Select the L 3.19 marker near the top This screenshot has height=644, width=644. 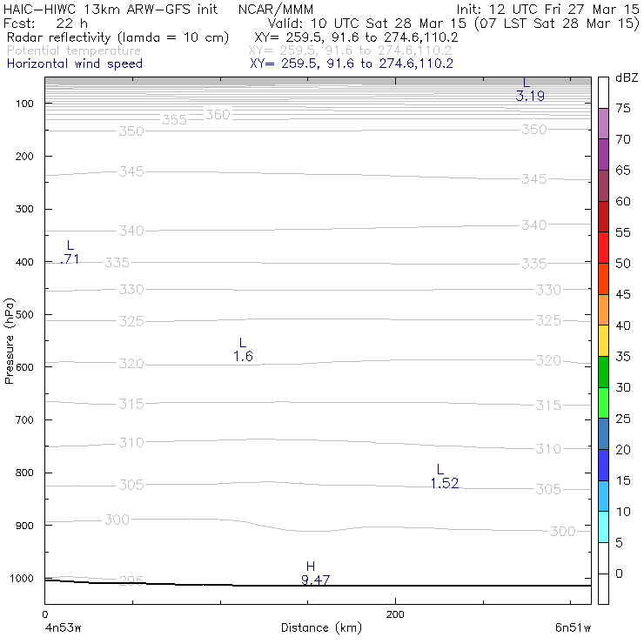(530, 90)
